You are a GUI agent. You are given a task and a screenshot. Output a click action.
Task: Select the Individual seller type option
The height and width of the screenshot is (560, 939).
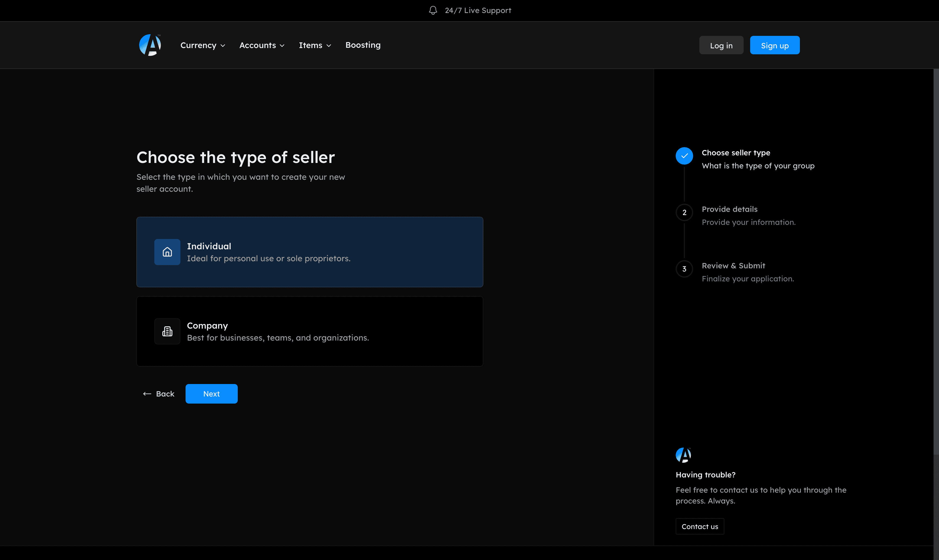pos(309,252)
